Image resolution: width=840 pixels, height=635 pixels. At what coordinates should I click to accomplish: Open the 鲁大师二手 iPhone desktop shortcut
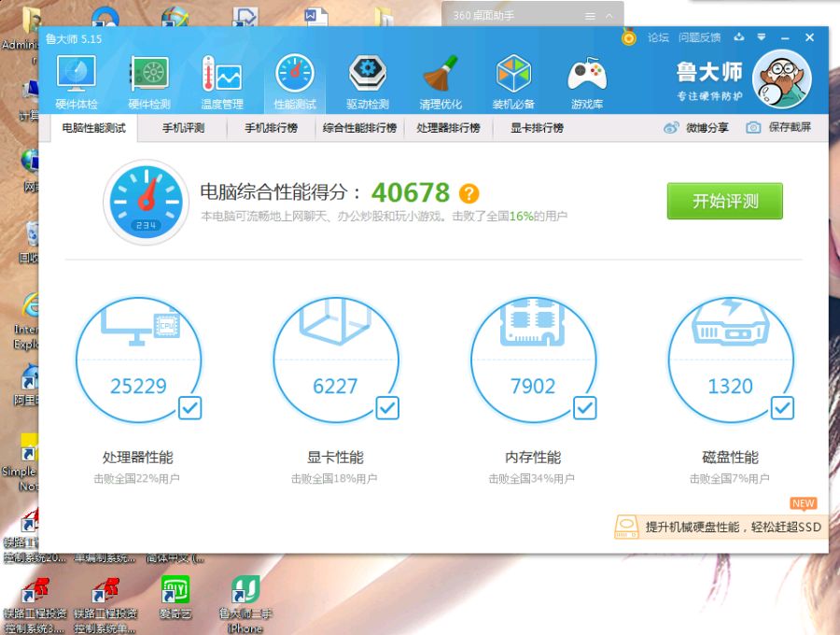pos(245,604)
